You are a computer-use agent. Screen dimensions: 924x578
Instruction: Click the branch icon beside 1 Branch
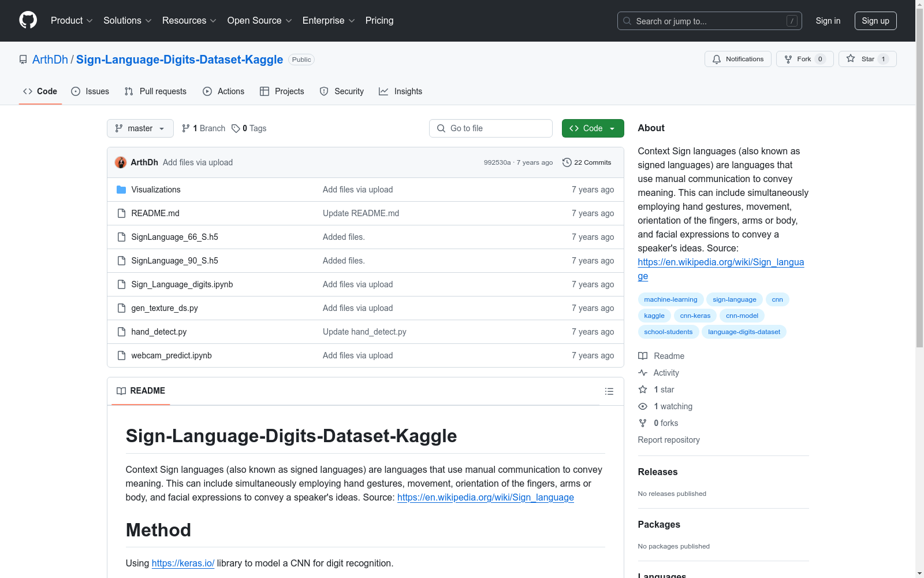[186, 128]
